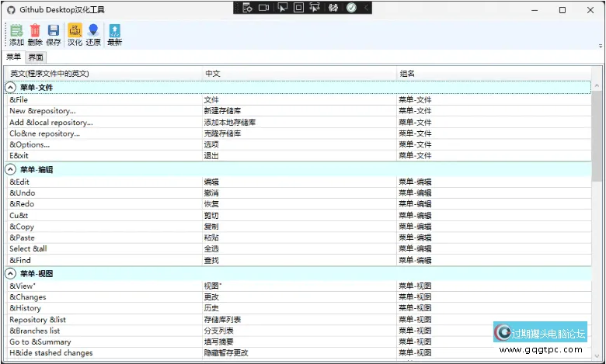Click the 历史 translation cell
This screenshot has width=606, height=364.
pos(300,308)
